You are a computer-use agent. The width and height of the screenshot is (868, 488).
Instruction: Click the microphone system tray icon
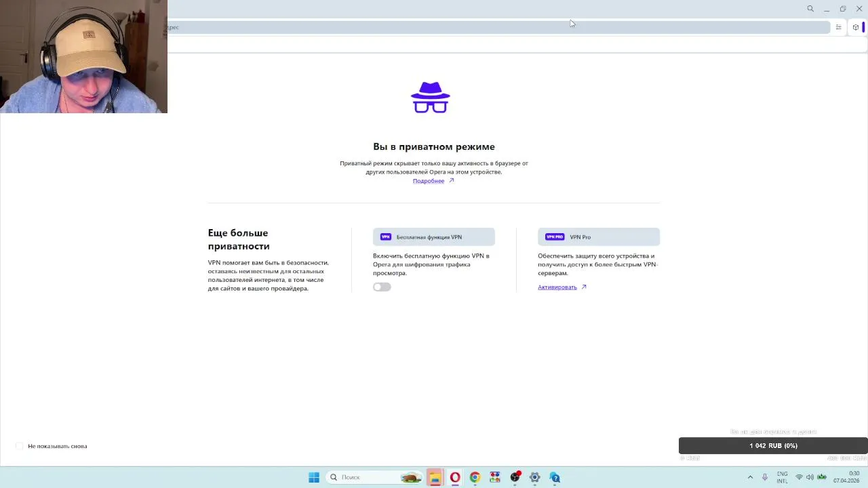pyautogui.click(x=765, y=477)
